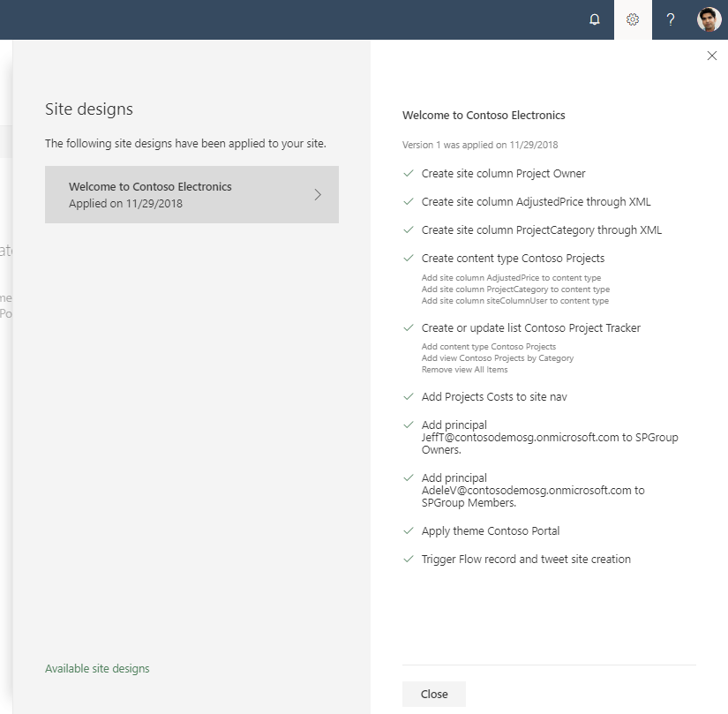Click checkmark beside Contoso Project Tracker list
Viewport: 728px width, 714px height.
[x=409, y=327]
